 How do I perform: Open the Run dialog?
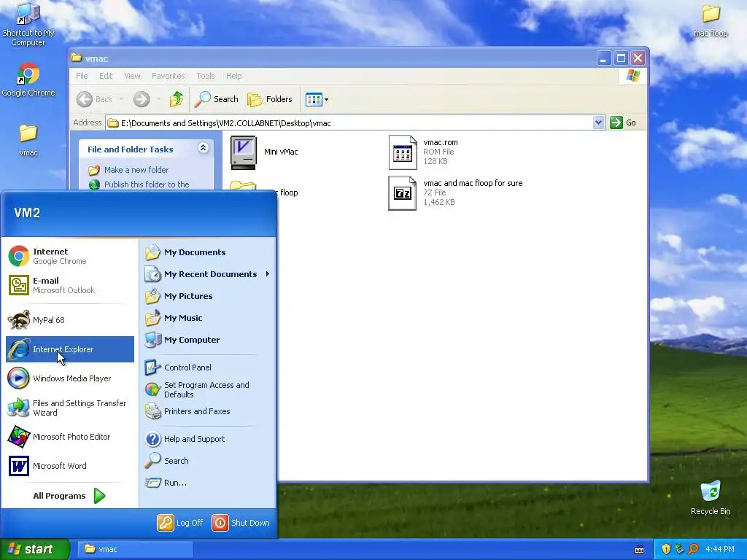point(206,483)
